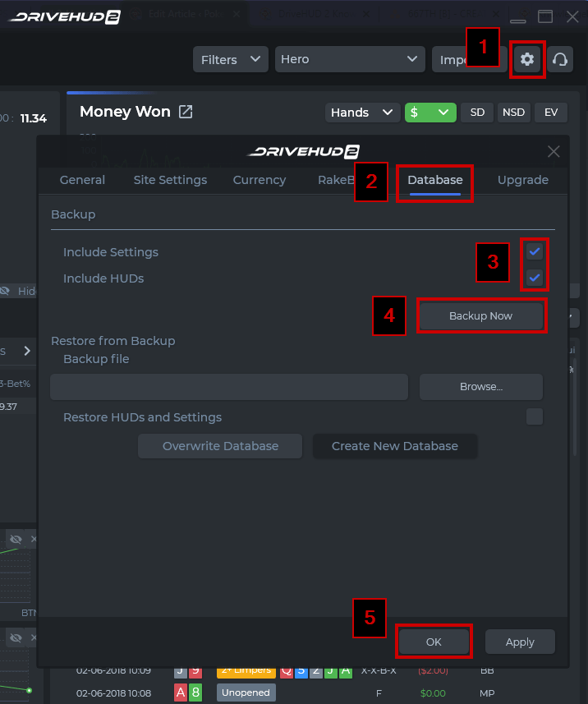Click the Browse button

(x=480, y=387)
